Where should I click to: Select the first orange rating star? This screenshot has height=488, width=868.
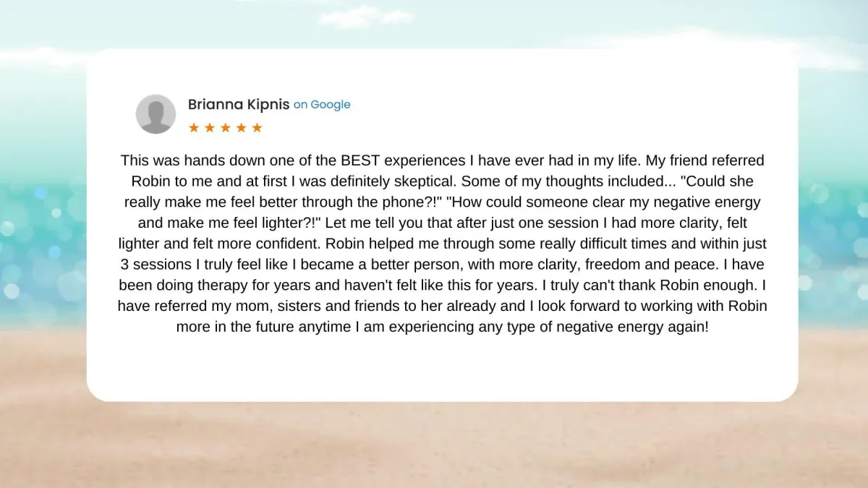[194, 128]
